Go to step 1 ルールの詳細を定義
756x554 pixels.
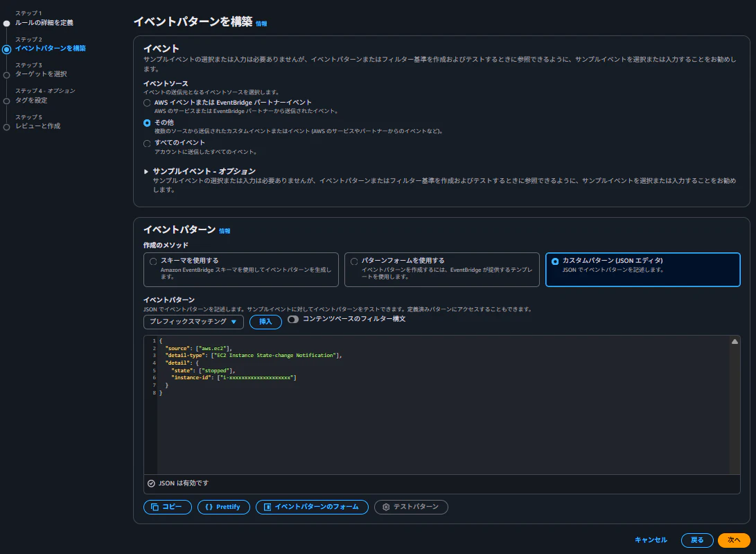tap(44, 23)
